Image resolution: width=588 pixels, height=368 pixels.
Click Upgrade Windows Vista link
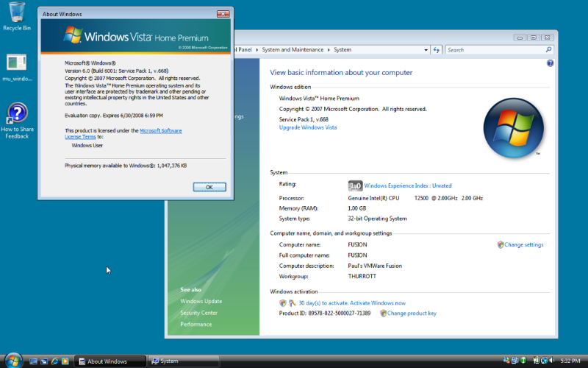[x=307, y=127]
